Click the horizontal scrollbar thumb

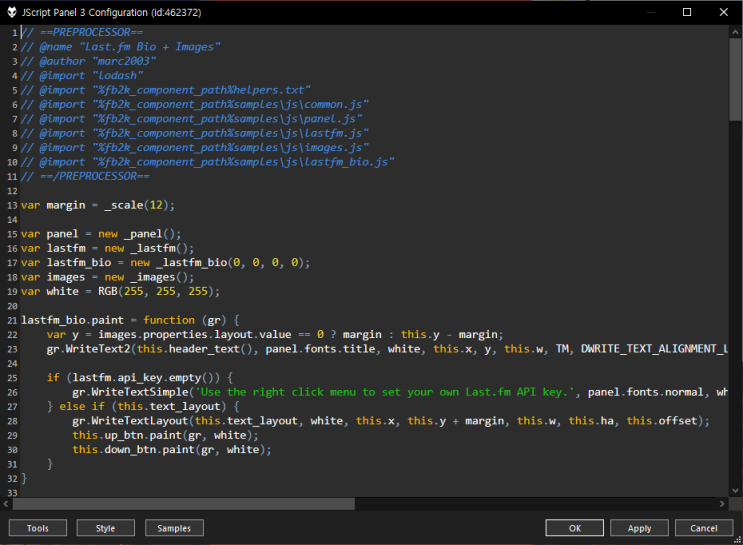183,504
